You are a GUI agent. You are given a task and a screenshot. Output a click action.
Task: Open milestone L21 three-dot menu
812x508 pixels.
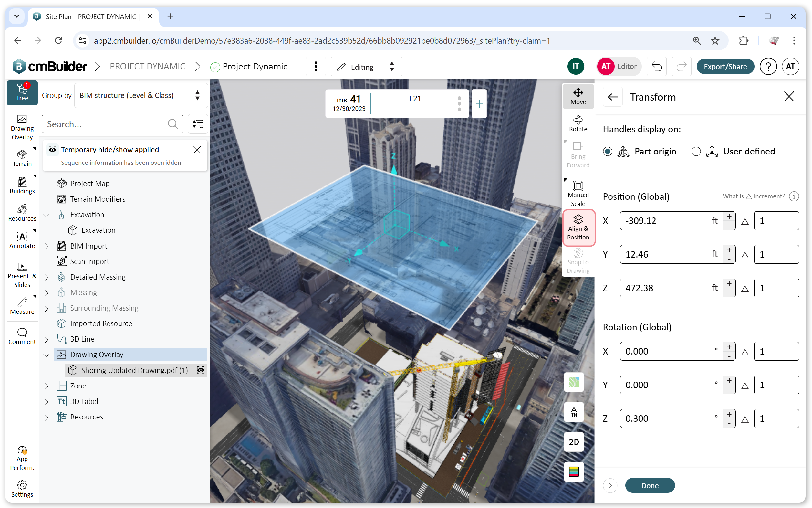coord(459,103)
